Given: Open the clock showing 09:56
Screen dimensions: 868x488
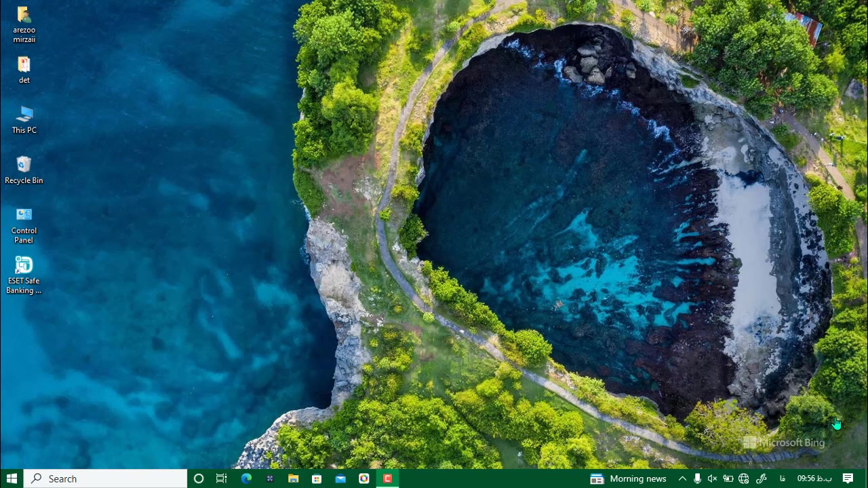Looking at the screenshot, I should point(814,479).
